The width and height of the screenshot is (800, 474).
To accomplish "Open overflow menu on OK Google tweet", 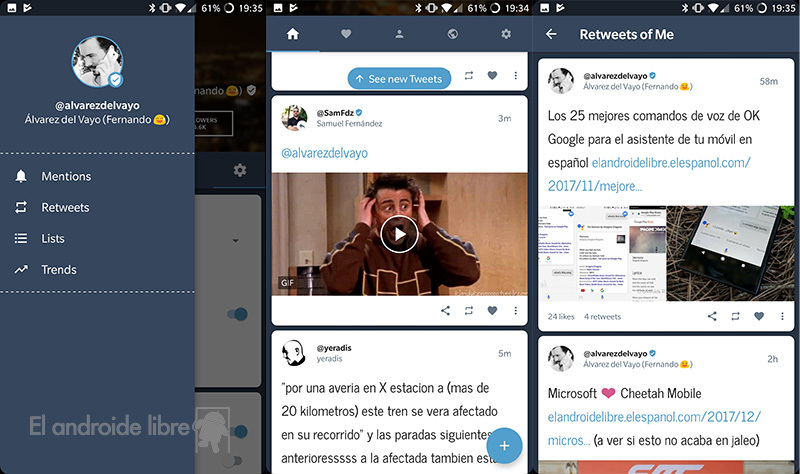I will 782,316.
